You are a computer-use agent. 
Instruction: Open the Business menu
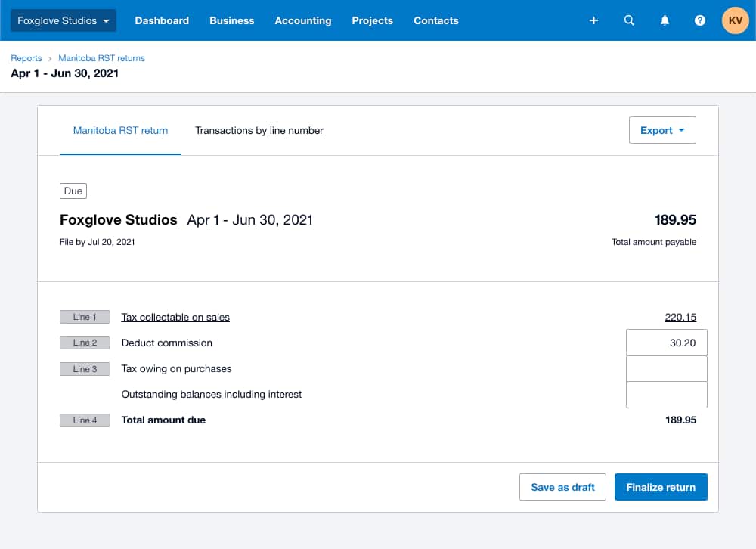(x=231, y=20)
